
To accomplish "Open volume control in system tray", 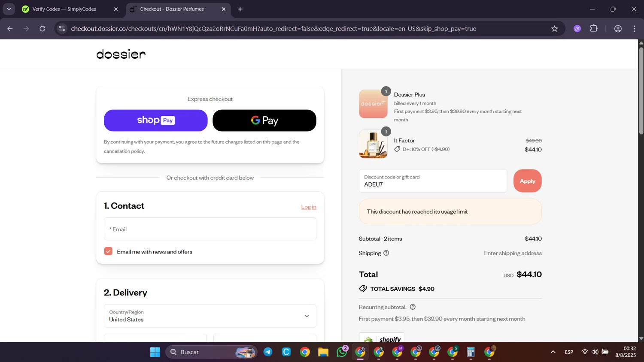I will tap(595, 352).
